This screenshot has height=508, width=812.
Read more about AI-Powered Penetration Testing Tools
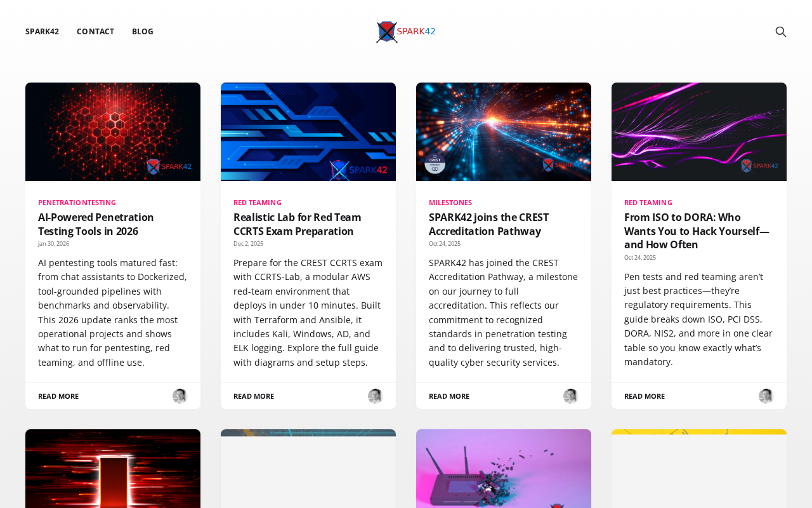coord(58,396)
